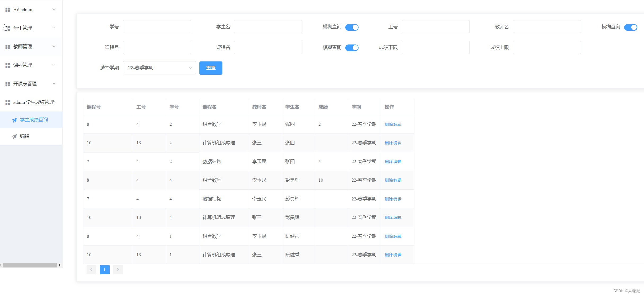Select page 1 in pagination
644x295 pixels.
(x=105, y=270)
